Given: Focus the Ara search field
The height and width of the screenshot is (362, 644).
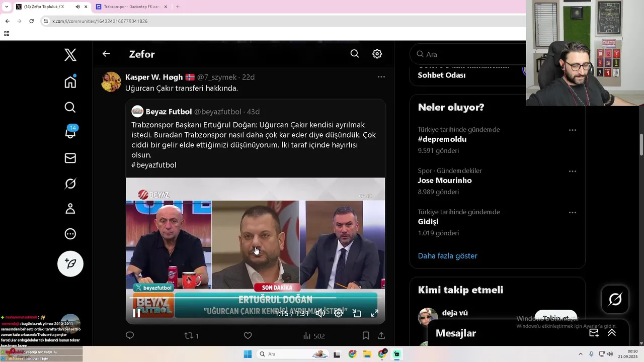Looking at the screenshot, I should (x=470, y=54).
